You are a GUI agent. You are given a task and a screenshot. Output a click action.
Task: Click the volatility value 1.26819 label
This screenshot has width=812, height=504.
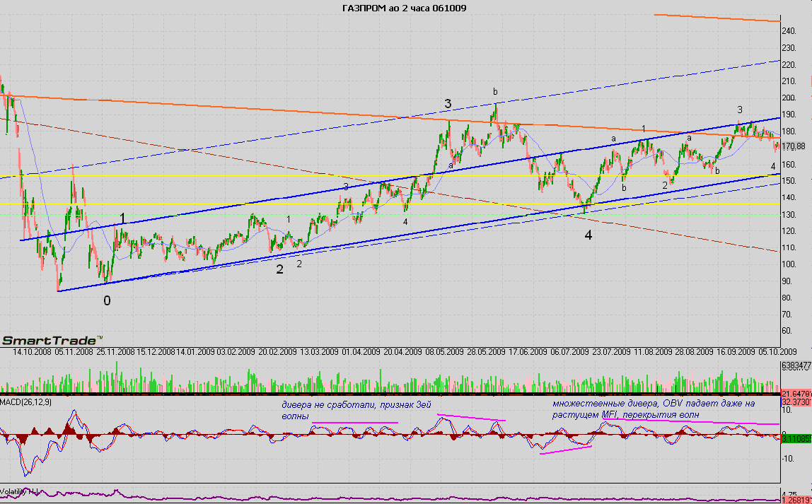pyautogui.click(x=796, y=500)
